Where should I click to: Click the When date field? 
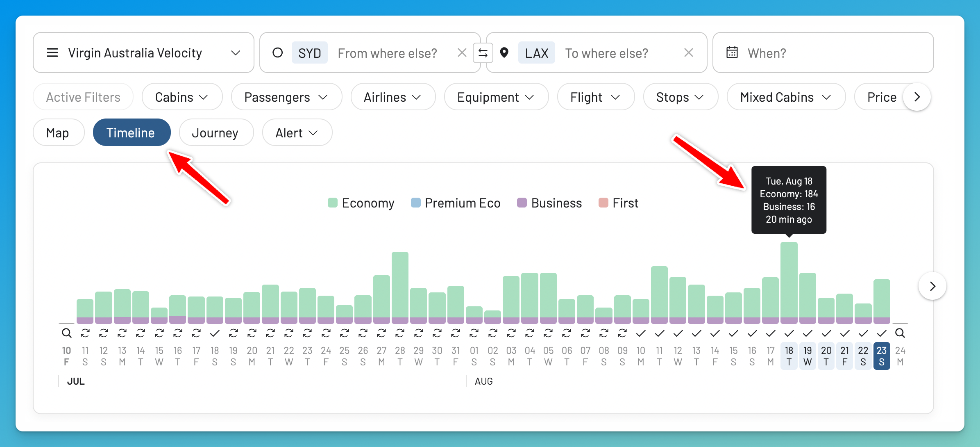click(823, 53)
